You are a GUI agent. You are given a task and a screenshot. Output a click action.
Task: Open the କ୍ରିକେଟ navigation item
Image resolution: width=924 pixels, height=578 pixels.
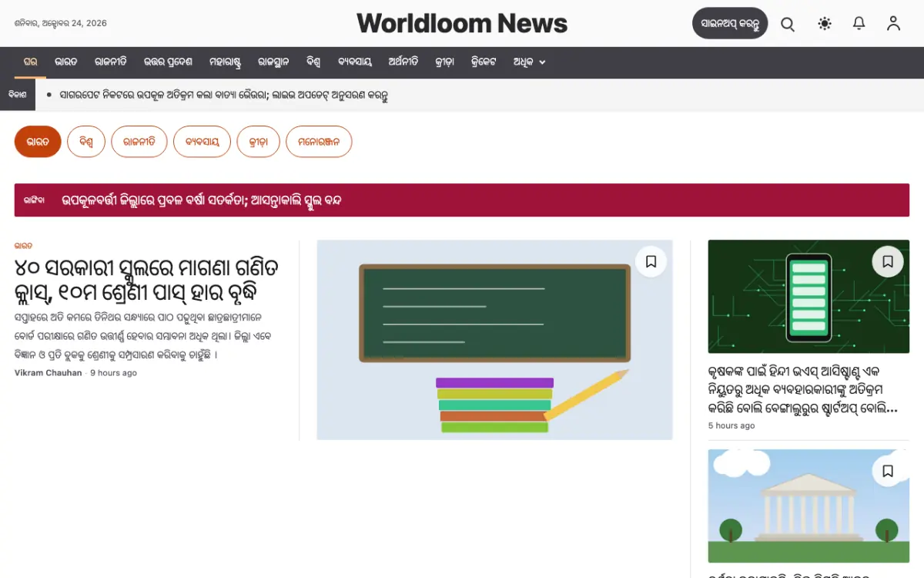(x=484, y=62)
